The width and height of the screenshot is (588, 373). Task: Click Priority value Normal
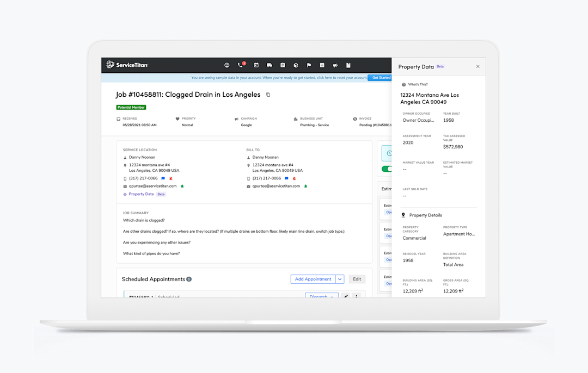[187, 125]
